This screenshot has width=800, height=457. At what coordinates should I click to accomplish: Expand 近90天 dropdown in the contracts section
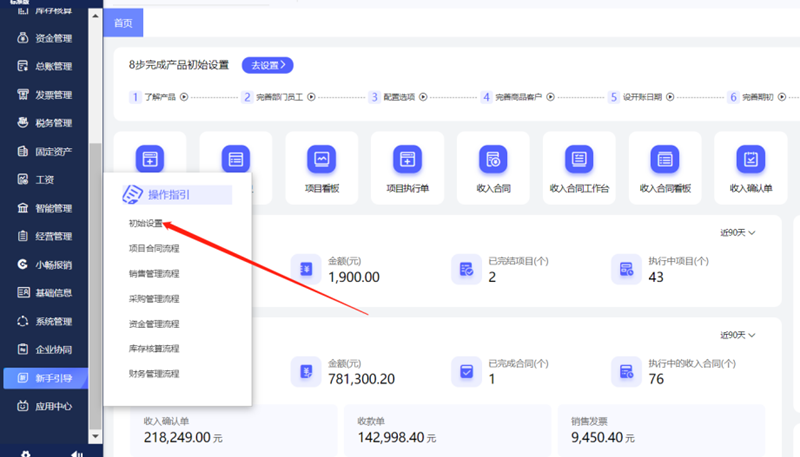737,335
